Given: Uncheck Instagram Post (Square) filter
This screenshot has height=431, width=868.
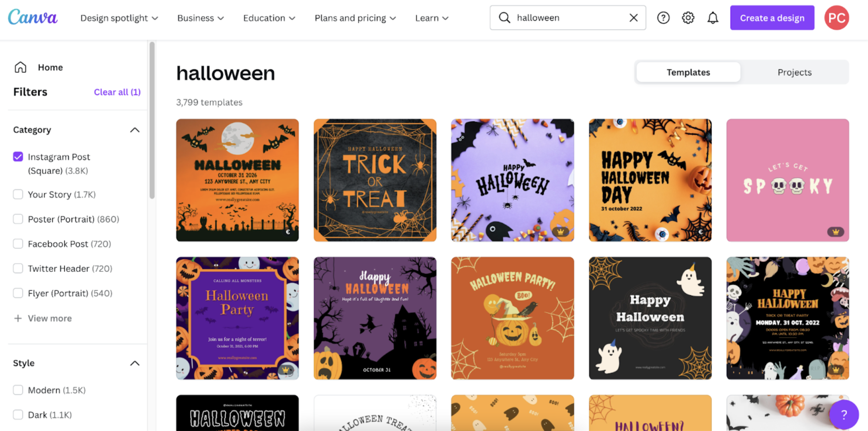Looking at the screenshot, I should [x=18, y=157].
